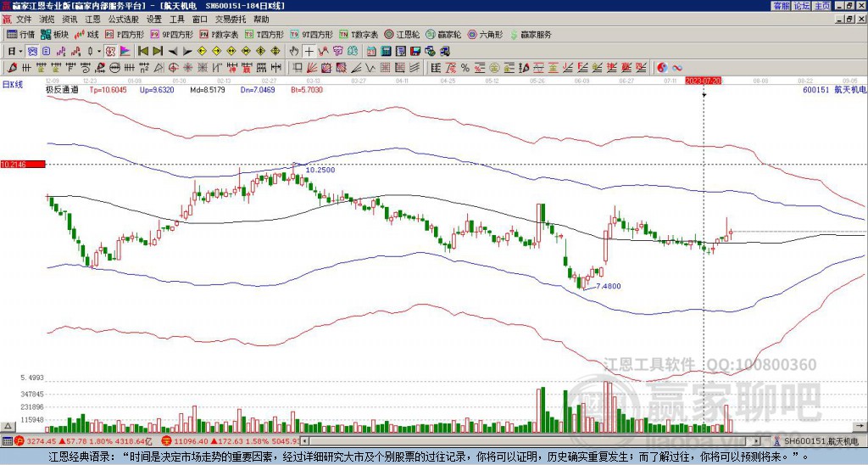Open the 公式选股 menu
This screenshot has width=868, height=465.
point(124,20)
